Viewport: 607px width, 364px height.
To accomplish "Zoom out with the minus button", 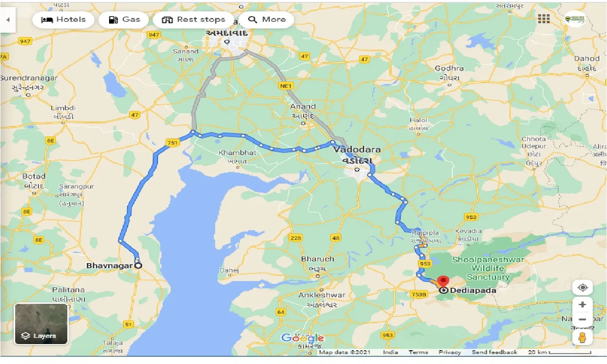I will click(582, 319).
